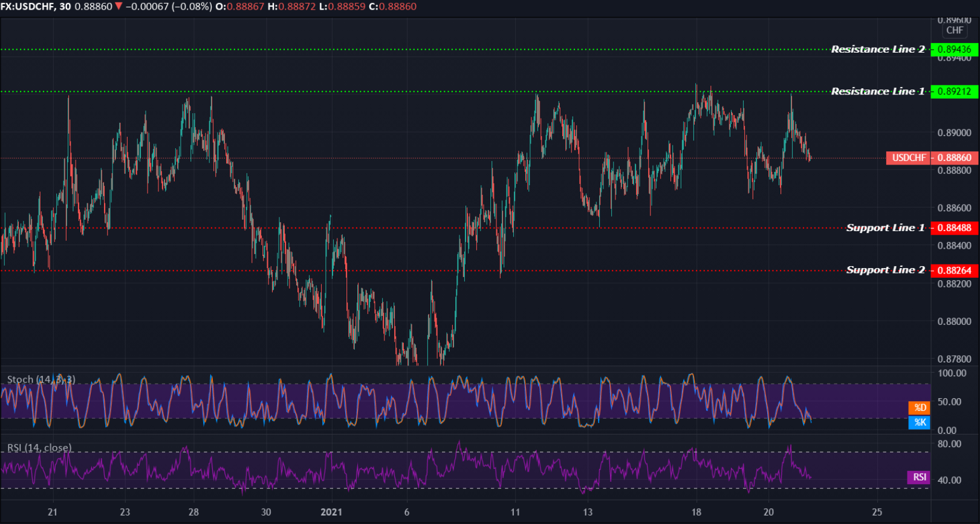Click the Support Line 1 label

pyautogui.click(x=885, y=228)
